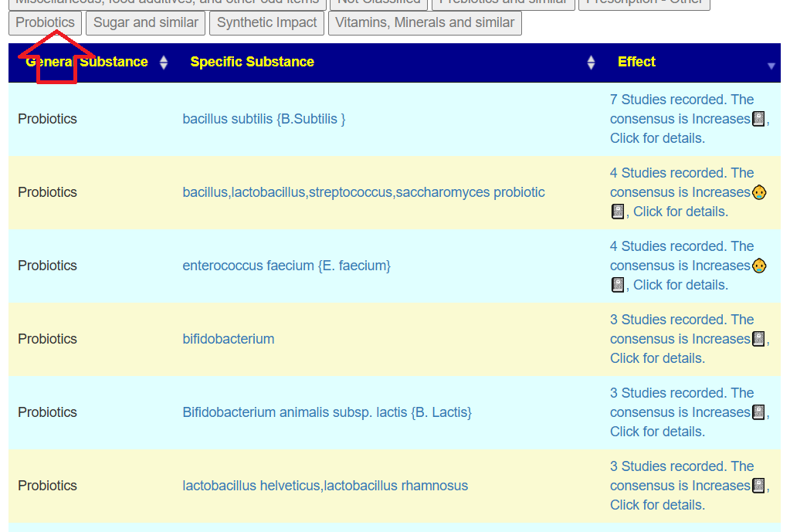Sort table using General Substance sort arrows
This screenshot has width=790, height=532.
pyautogui.click(x=164, y=63)
